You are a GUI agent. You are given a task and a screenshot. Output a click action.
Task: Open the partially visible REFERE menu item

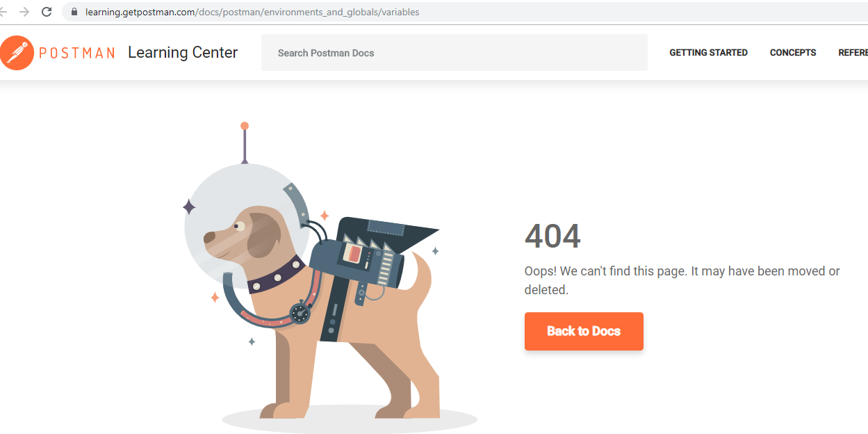[853, 53]
